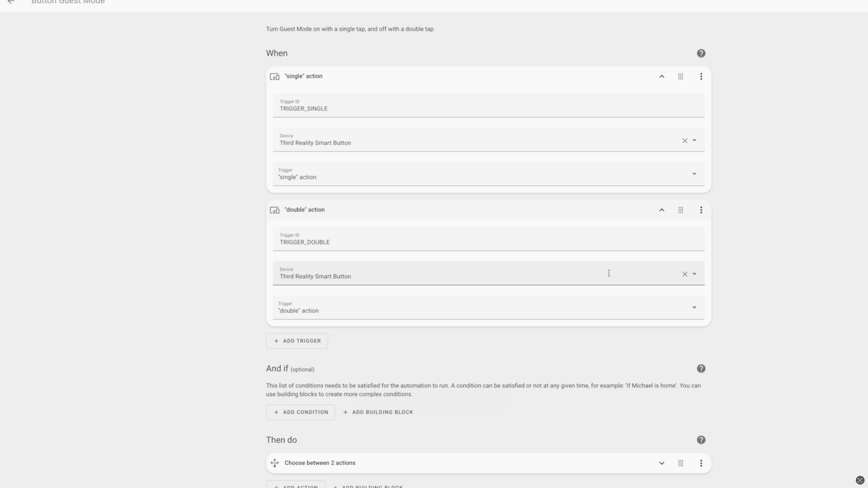The height and width of the screenshot is (488, 868).
Task: Grab the "single" action drag handle
Action: coord(681,76)
